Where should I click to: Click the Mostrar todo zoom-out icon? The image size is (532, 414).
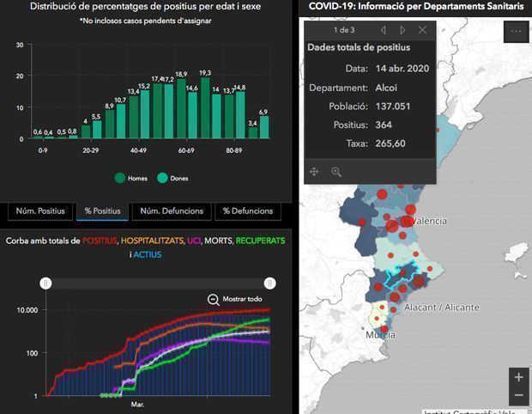[214, 299]
